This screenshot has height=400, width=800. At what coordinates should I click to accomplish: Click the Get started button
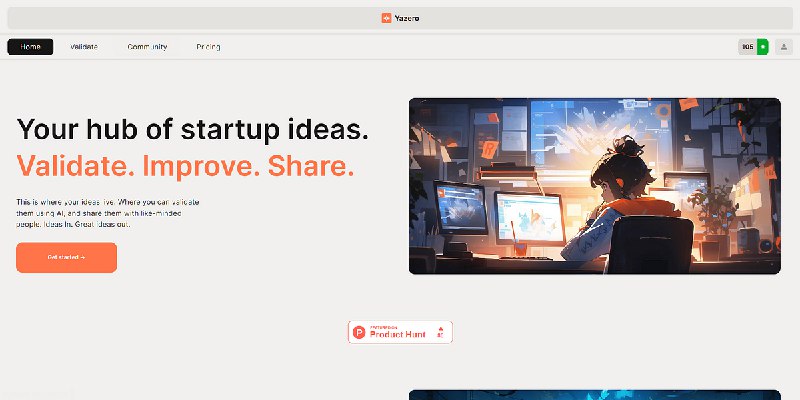point(66,258)
